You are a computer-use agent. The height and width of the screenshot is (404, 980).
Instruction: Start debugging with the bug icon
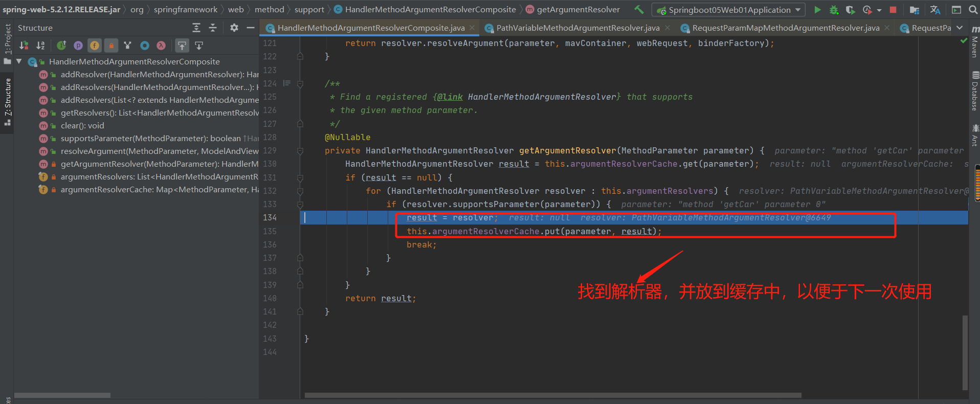[x=834, y=10]
